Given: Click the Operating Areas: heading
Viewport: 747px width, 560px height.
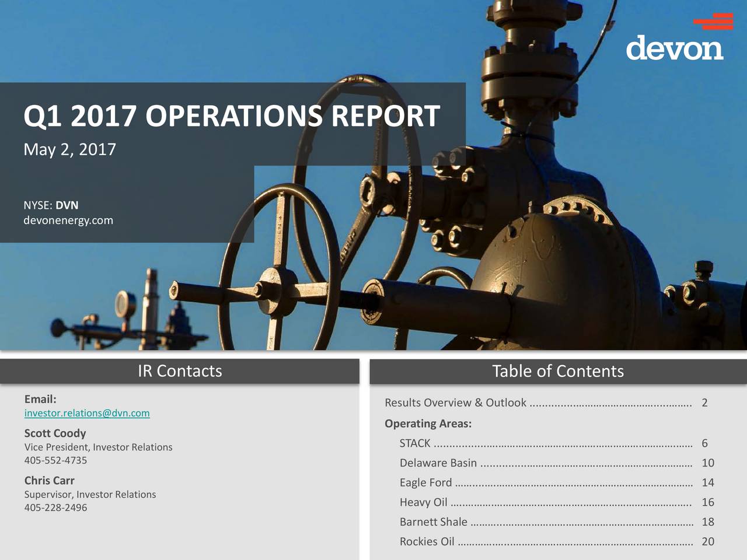Looking at the screenshot, I should pos(428,423).
